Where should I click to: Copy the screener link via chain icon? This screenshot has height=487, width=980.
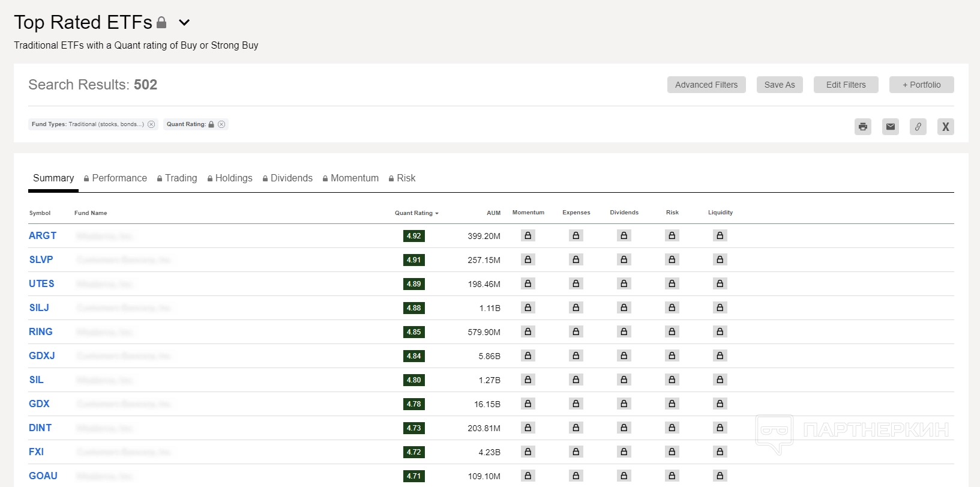coord(918,127)
